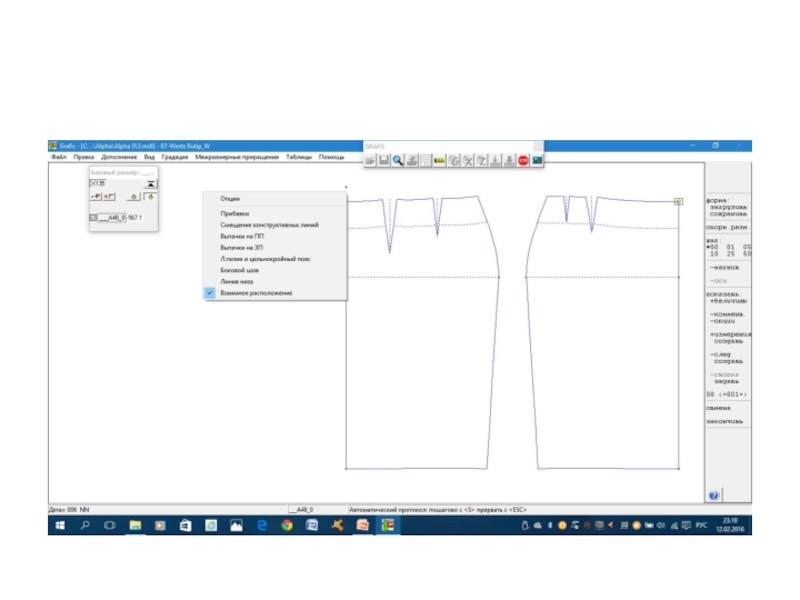Open the Таблицы menu
800x600 pixels.
tap(298, 157)
